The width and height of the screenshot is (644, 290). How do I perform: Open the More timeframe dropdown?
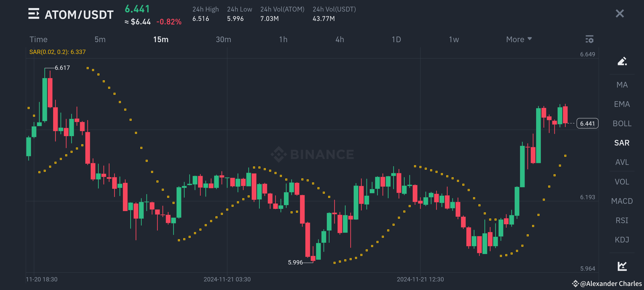(x=518, y=39)
